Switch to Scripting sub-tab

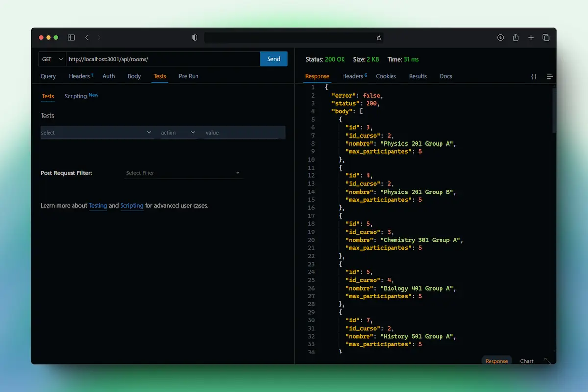[x=81, y=96]
